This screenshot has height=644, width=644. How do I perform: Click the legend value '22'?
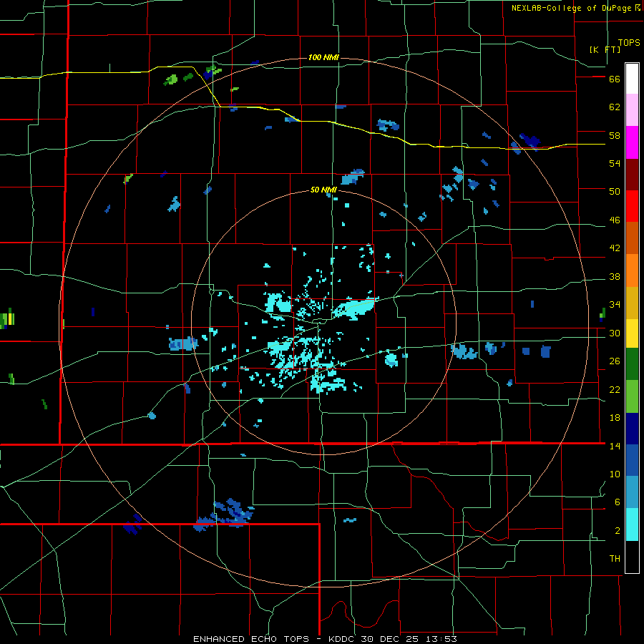pyautogui.click(x=615, y=389)
